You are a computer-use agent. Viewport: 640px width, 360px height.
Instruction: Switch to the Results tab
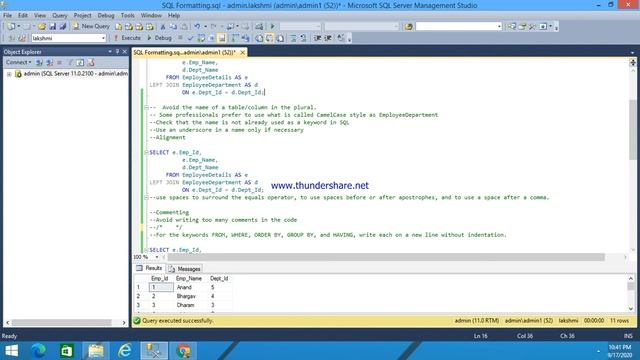coord(149,268)
